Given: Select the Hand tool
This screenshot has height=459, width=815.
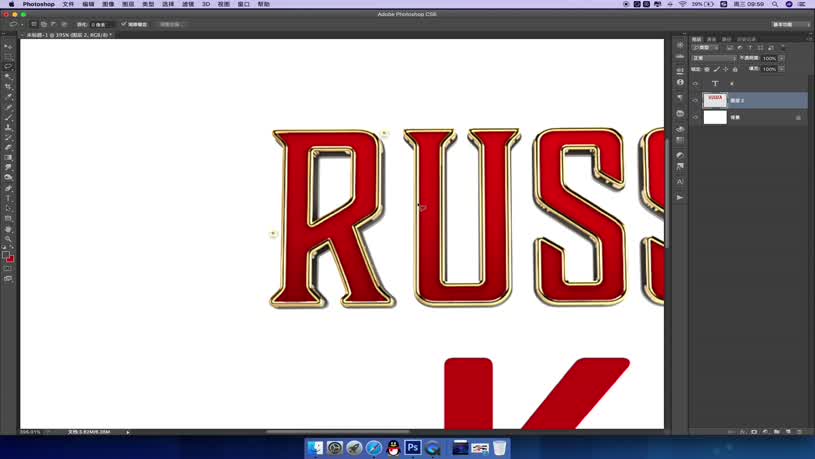Looking at the screenshot, I should 8,229.
